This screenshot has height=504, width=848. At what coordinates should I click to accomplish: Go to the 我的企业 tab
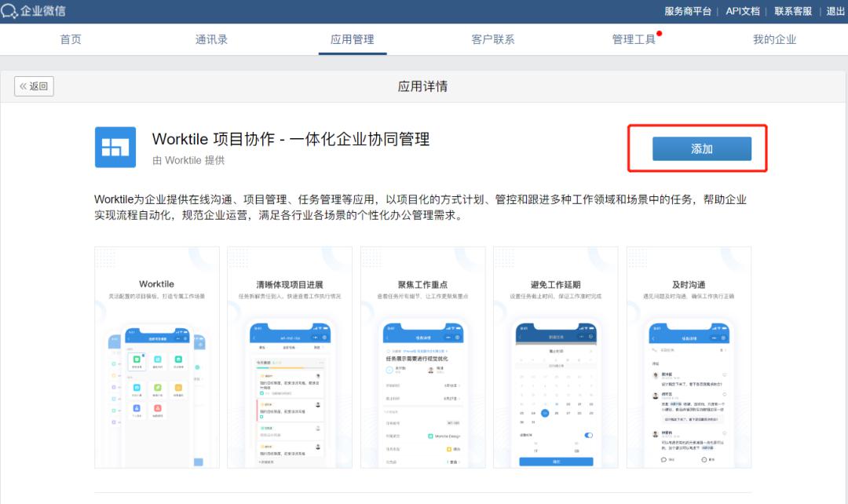pos(774,39)
